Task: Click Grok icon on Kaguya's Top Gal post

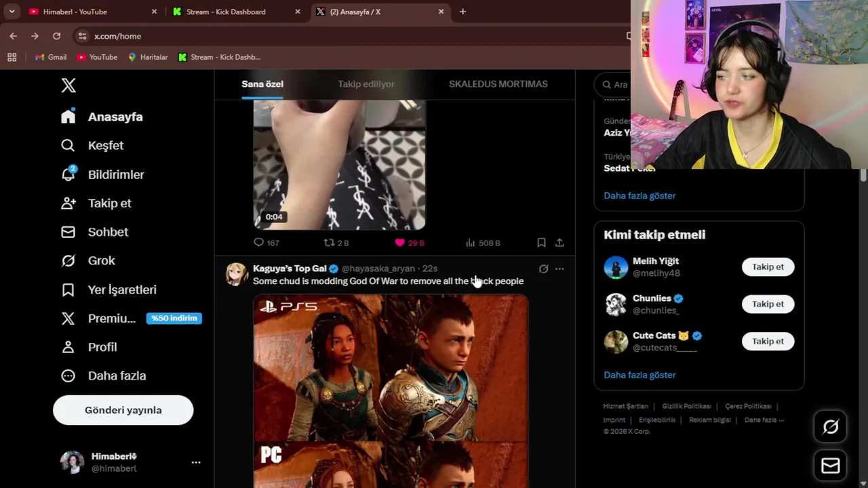Action: click(x=543, y=269)
